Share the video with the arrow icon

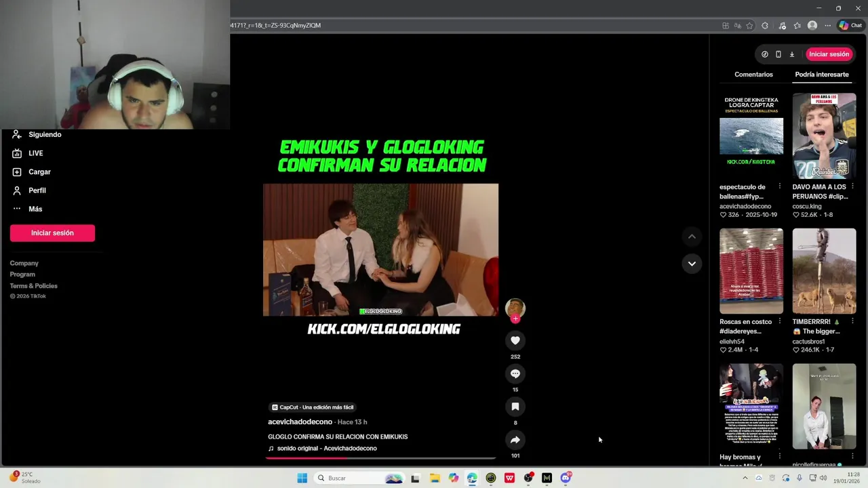[x=515, y=440]
